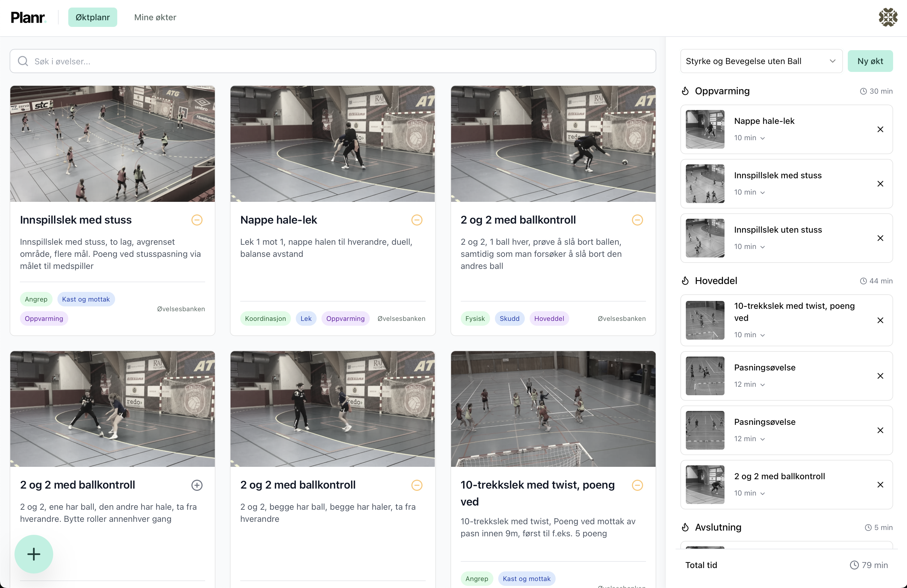Click the profile emblem in the top right

[x=888, y=17]
